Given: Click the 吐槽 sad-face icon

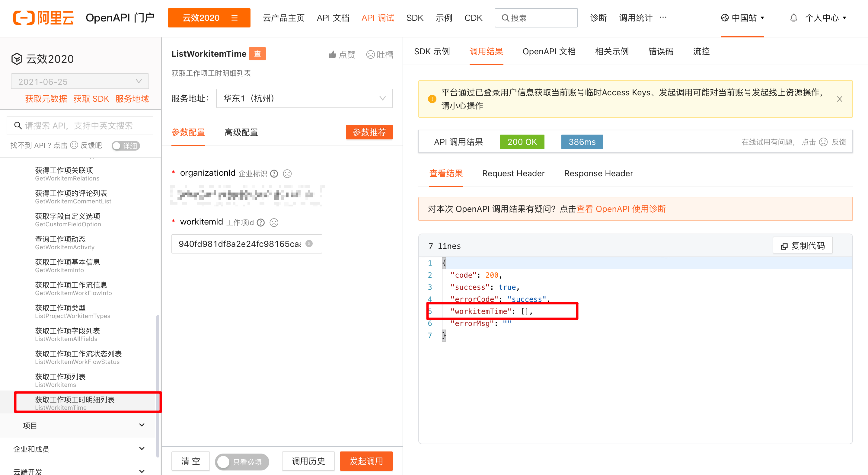Looking at the screenshot, I should (370, 55).
